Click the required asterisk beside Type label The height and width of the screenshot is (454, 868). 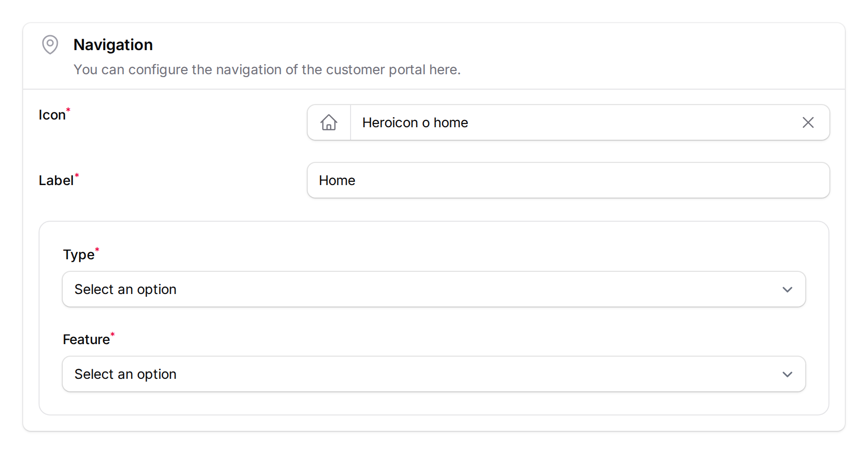[97, 249]
